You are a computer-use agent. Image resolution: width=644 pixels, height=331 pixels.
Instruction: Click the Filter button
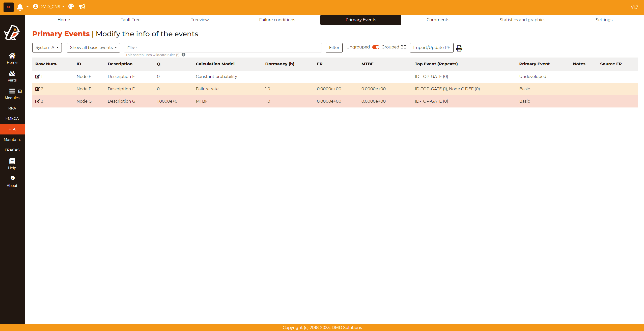point(334,47)
